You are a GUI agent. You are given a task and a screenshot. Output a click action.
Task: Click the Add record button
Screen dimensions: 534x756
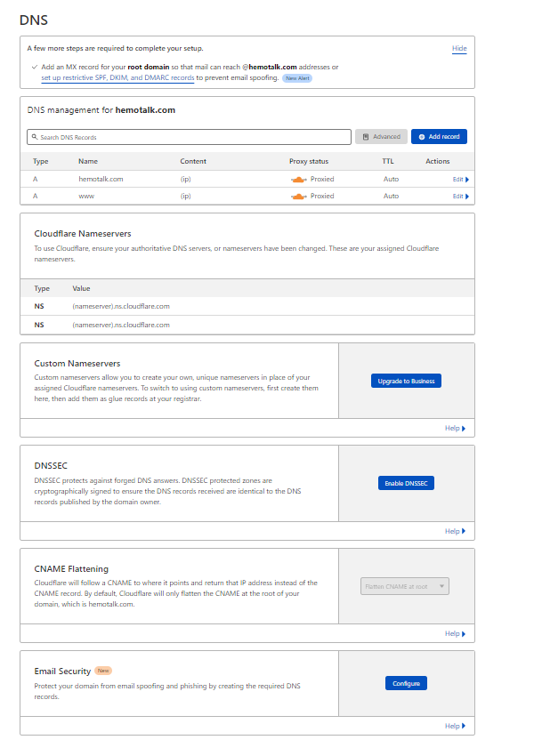[439, 137]
